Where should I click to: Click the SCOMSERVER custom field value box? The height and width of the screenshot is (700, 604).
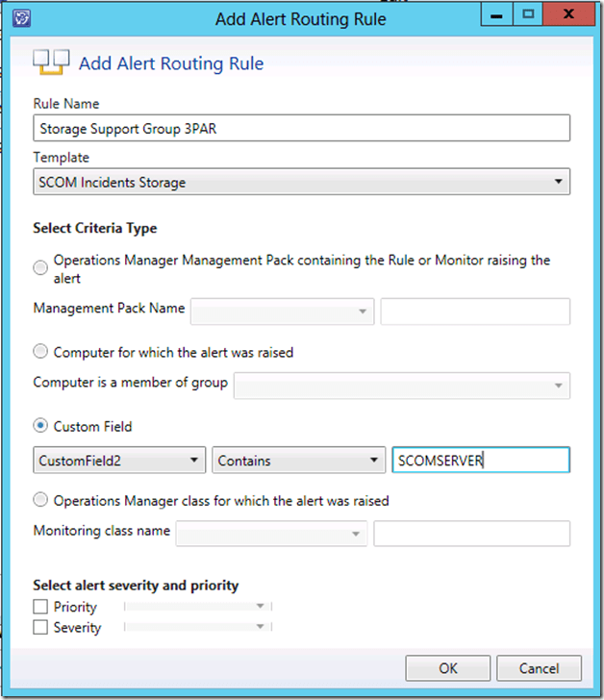pyautogui.click(x=480, y=461)
